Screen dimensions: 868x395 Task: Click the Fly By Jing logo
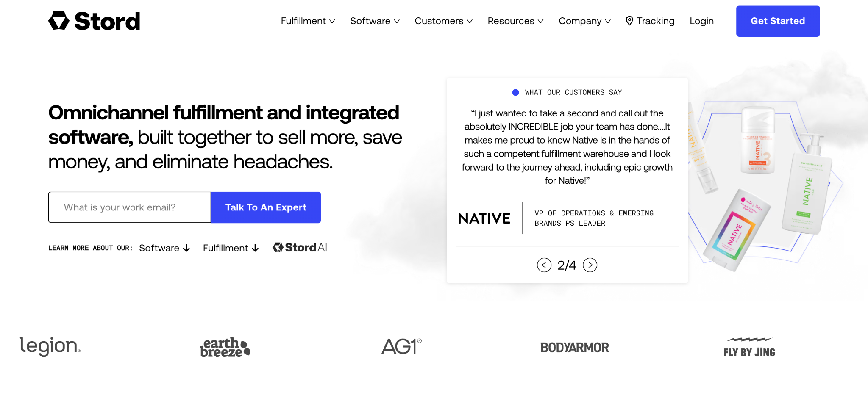click(749, 348)
